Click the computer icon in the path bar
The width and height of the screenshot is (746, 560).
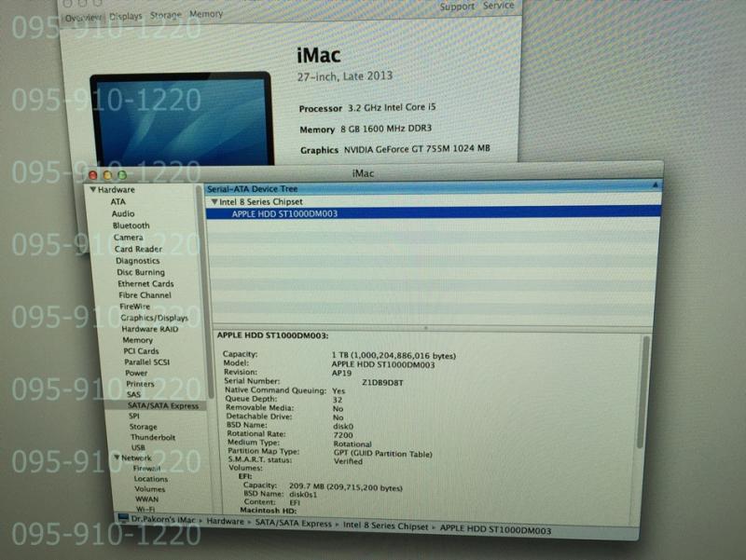[x=123, y=518]
